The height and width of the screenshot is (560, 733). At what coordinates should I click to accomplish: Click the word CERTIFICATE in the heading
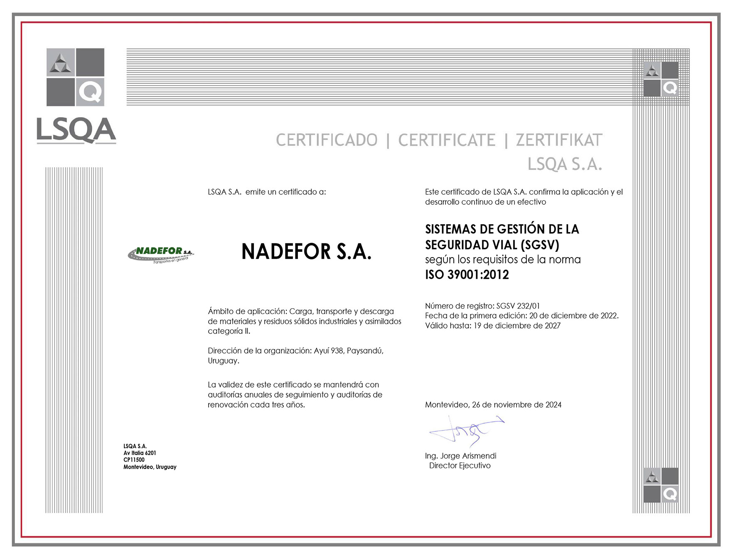pyautogui.click(x=447, y=140)
